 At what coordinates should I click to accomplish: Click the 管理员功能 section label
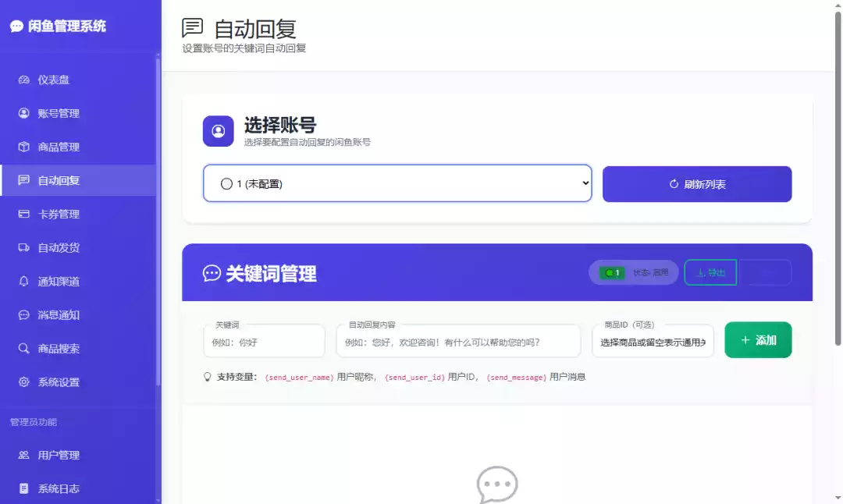pos(34,422)
